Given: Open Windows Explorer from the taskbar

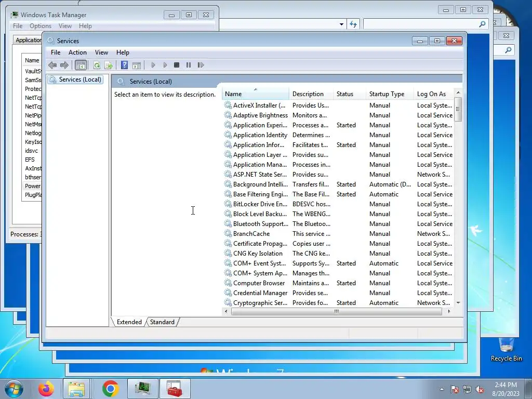Looking at the screenshot, I should click(76, 389).
